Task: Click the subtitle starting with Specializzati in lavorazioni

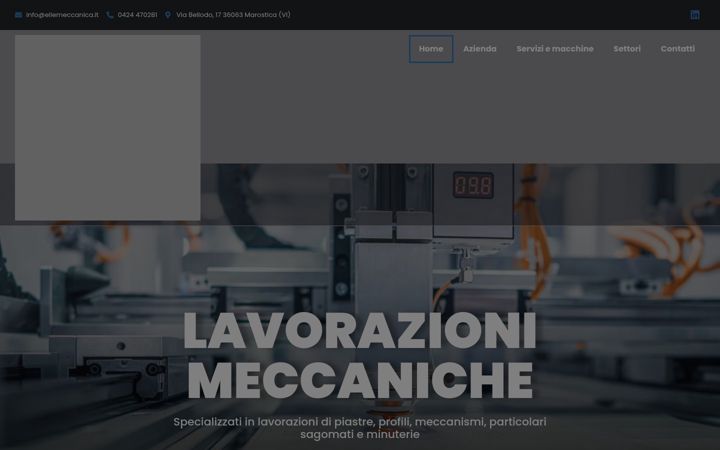Action: tap(360, 428)
